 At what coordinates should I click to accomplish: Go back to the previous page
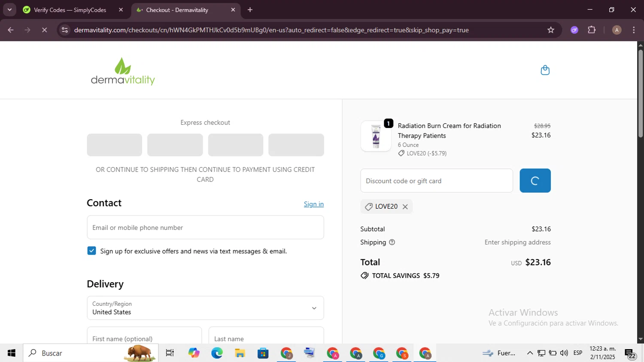click(x=11, y=30)
